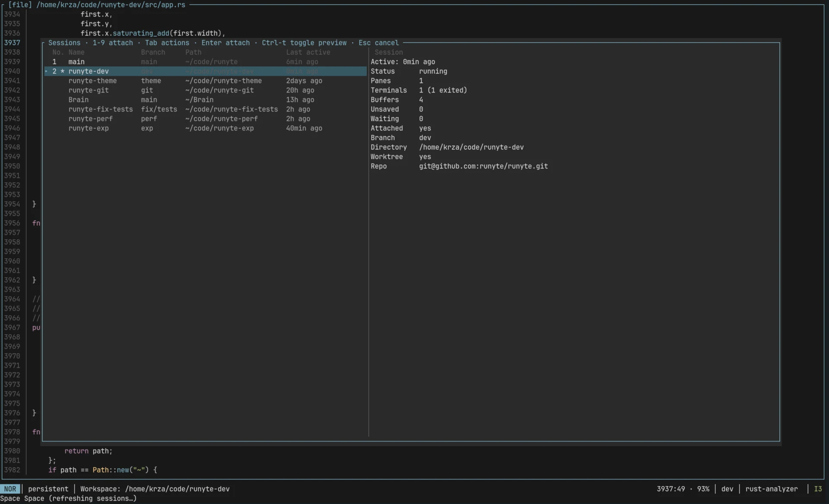Click the '1-9 attach' hint in picker title
Image resolution: width=829 pixels, height=504 pixels.
[x=113, y=43]
